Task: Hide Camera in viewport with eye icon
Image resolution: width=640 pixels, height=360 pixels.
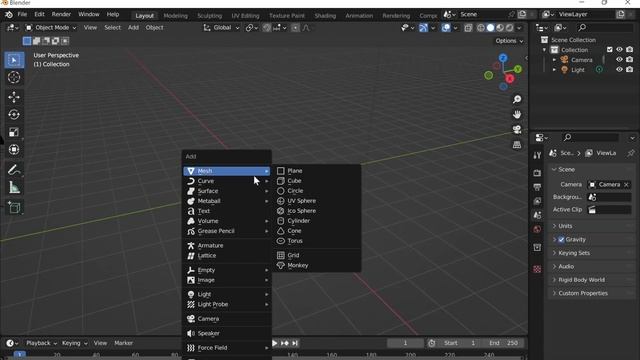Action: 619,60
